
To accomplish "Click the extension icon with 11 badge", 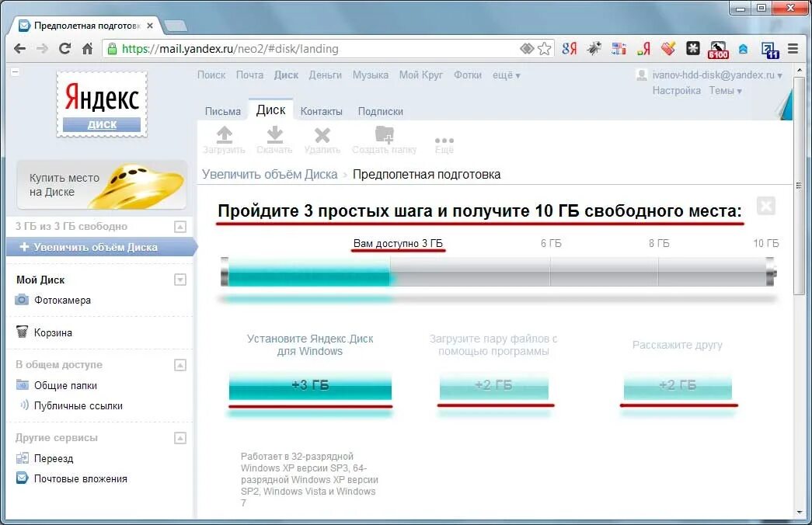I will coord(770,50).
